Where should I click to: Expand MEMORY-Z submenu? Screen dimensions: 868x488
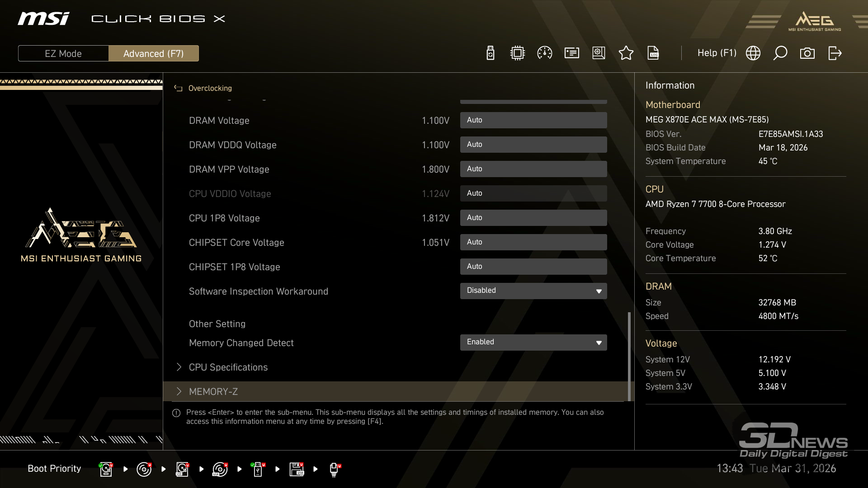[x=213, y=392]
